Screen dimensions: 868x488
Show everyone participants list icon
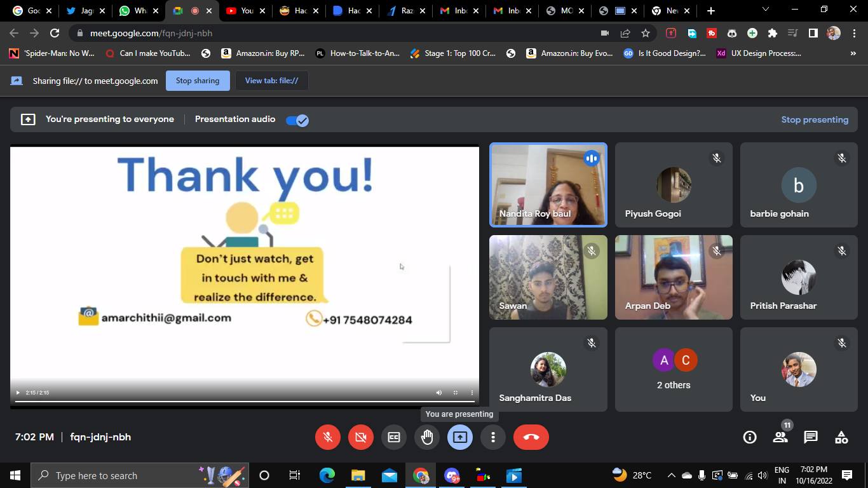click(x=780, y=437)
